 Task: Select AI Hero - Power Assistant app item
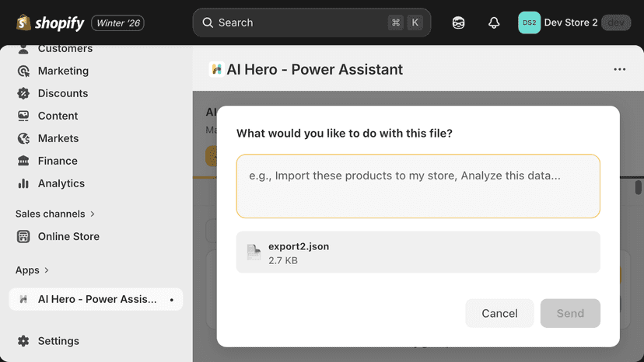(96, 299)
